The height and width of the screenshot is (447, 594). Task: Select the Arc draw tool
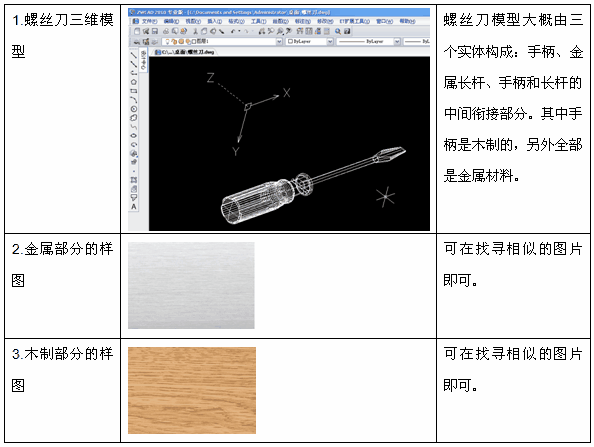click(x=134, y=100)
